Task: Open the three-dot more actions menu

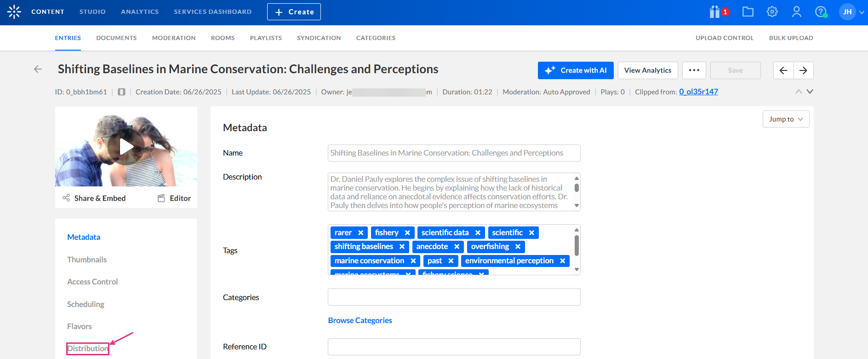Action: tap(694, 70)
